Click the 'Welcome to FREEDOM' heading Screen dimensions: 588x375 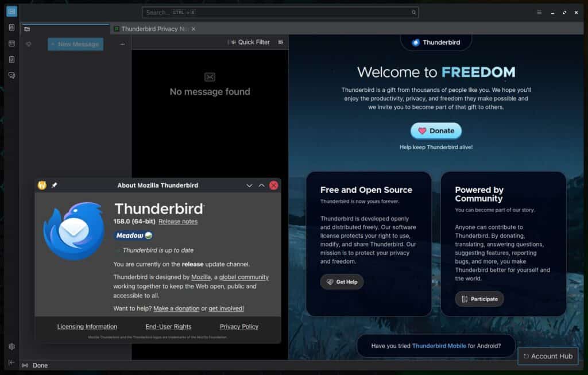click(436, 72)
